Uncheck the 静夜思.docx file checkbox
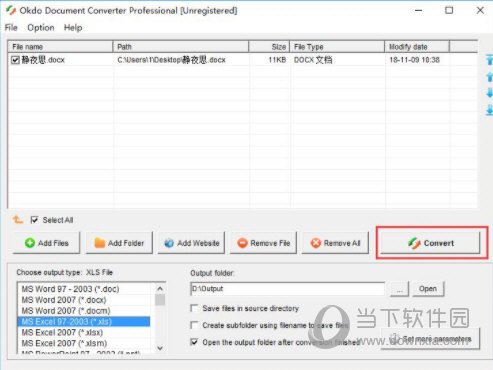Screen dimensions: 493x370 [x=15, y=60]
